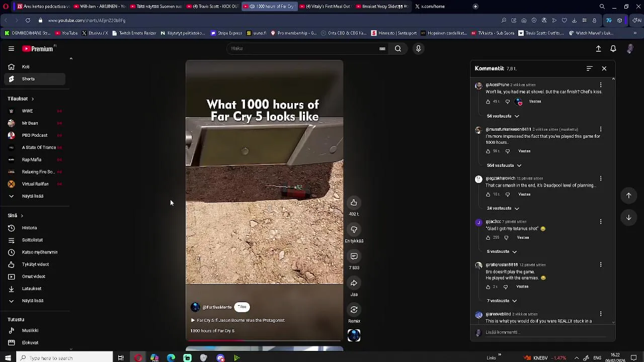Open the upload/create icon in the header
Image resolution: width=644 pixels, height=362 pixels.
coord(598,49)
